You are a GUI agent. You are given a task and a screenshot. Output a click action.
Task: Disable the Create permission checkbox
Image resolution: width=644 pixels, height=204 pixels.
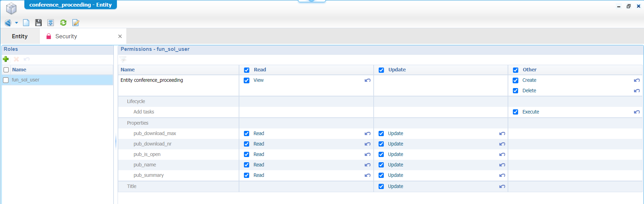(x=516, y=80)
